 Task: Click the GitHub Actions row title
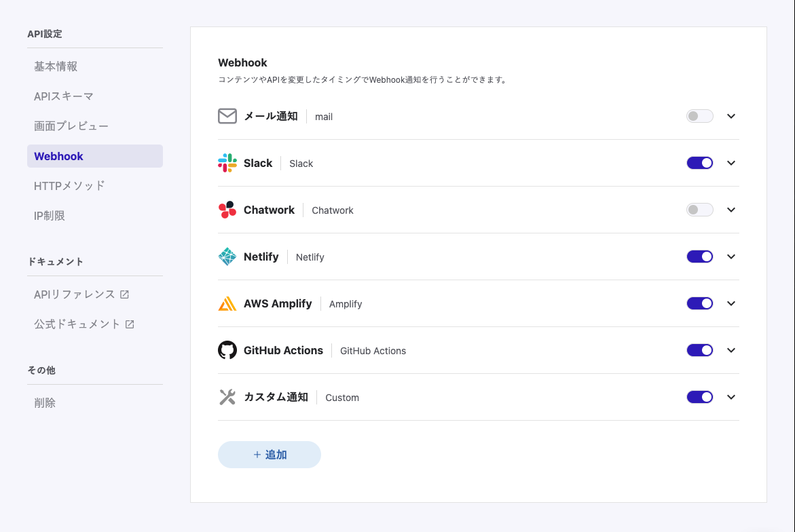tap(283, 350)
